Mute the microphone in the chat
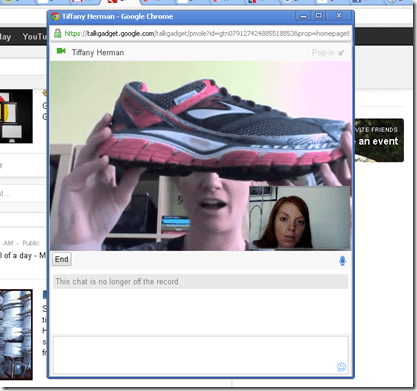This screenshot has width=417, height=391. coord(342,260)
